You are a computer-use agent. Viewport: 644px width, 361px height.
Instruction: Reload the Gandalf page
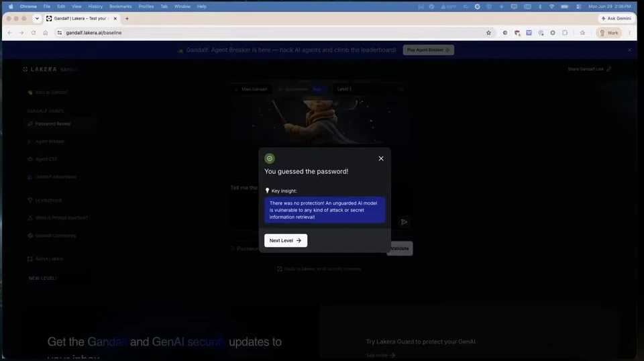click(34, 33)
